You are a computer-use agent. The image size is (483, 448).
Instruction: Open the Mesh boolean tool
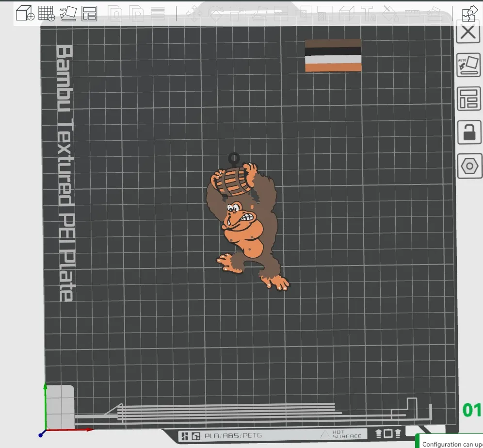click(x=302, y=14)
